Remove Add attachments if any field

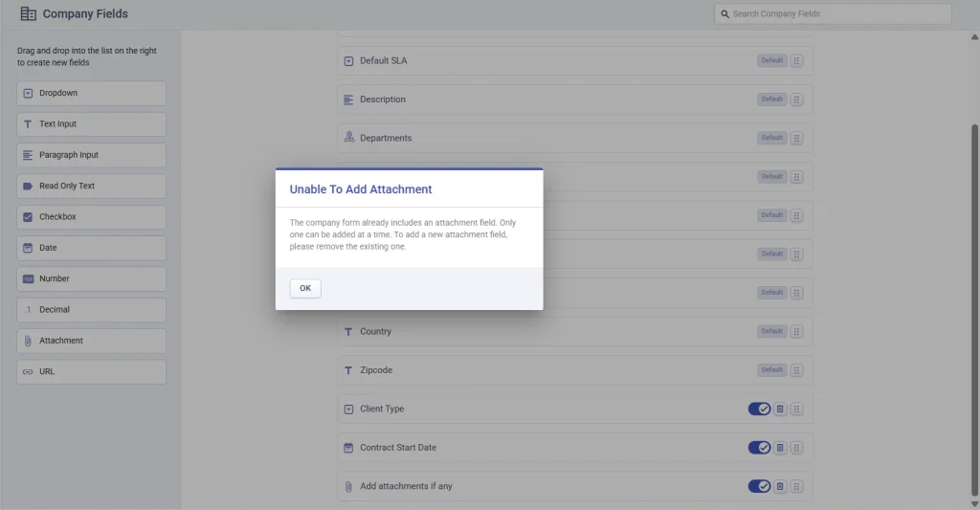tap(780, 486)
